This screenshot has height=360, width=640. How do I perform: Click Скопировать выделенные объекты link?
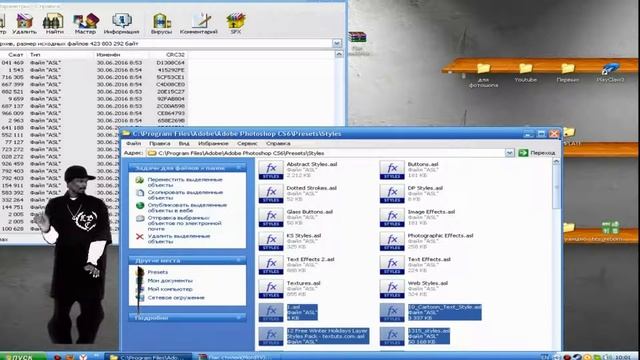click(185, 195)
